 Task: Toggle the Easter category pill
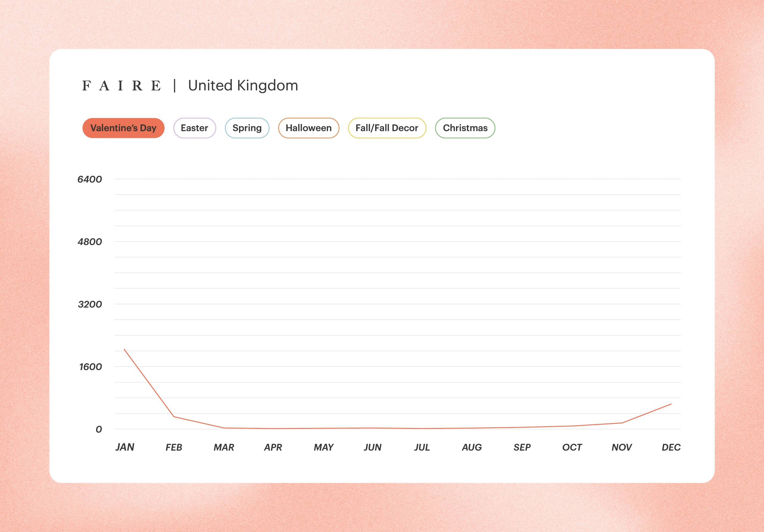click(x=194, y=128)
